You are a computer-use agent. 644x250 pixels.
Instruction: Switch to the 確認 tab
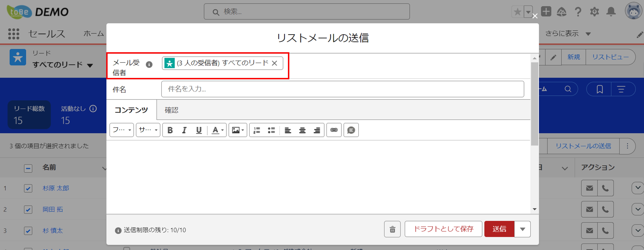[172, 110]
